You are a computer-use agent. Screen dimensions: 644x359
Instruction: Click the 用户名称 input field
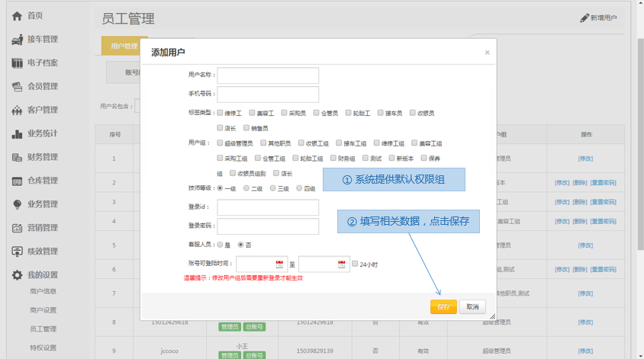tap(268, 75)
